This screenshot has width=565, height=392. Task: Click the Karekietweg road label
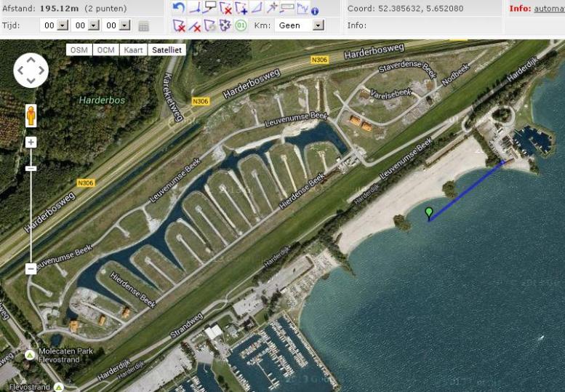pos(173,97)
